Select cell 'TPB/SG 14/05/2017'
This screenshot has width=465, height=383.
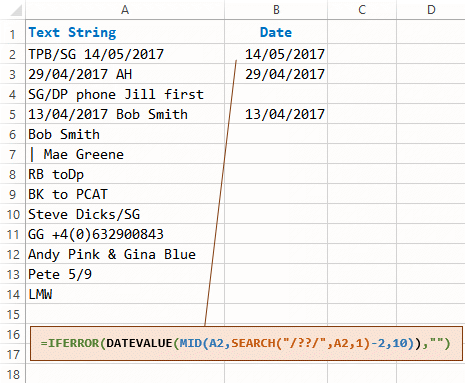125,54
